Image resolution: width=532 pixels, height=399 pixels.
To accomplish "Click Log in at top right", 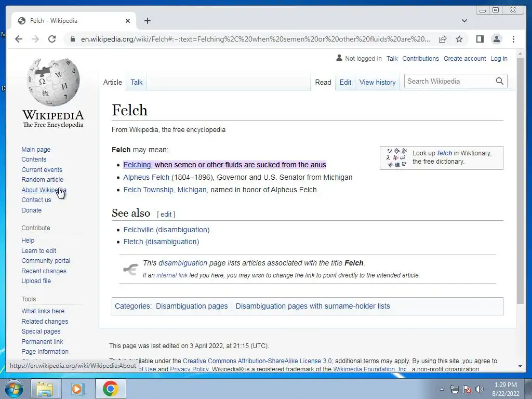I will tap(499, 58).
